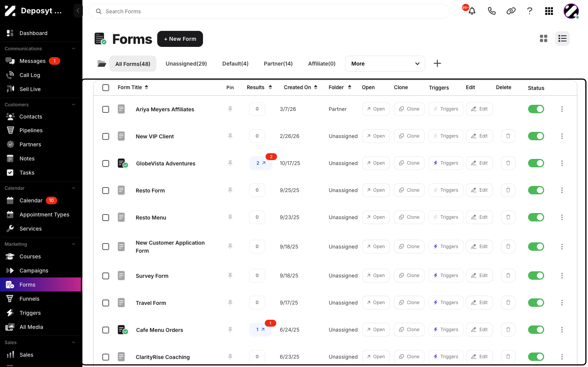This screenshot has width=588, height=367.
Task: Collapse the Sales sidebar section
Action: pos(74,343)
